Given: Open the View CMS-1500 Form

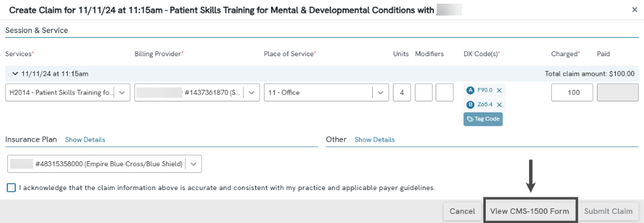Looking at the screenshot, I should (x=530, y=211).
